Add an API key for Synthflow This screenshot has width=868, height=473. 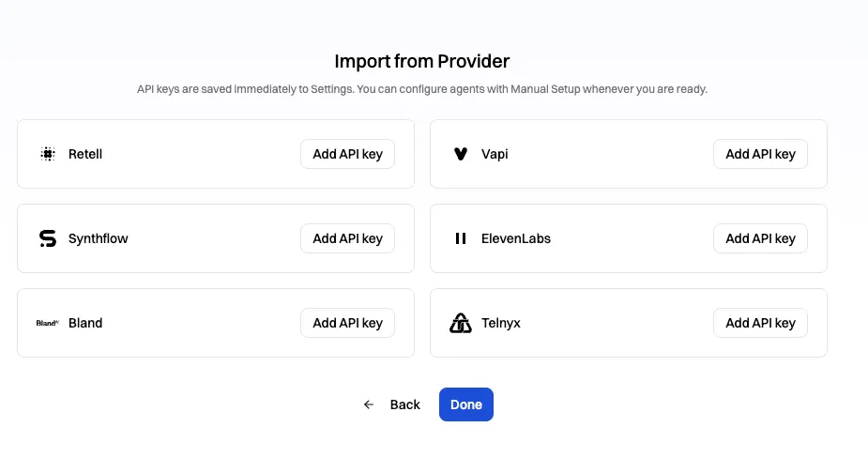[x=347, y=238]
